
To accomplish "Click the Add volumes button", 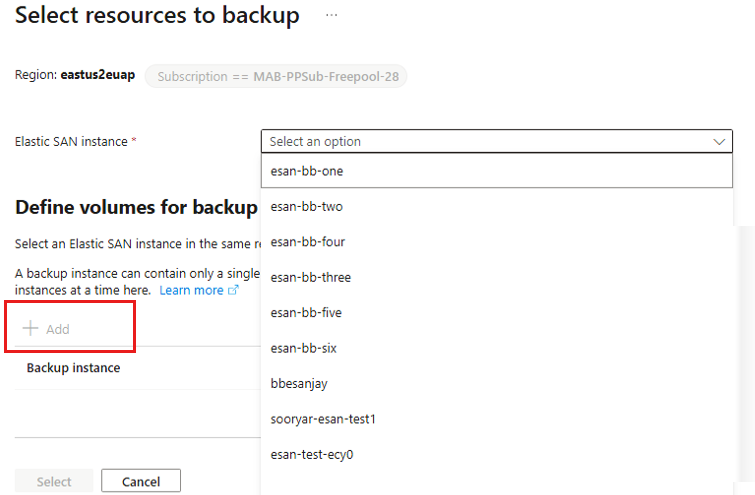I will 46,329.
